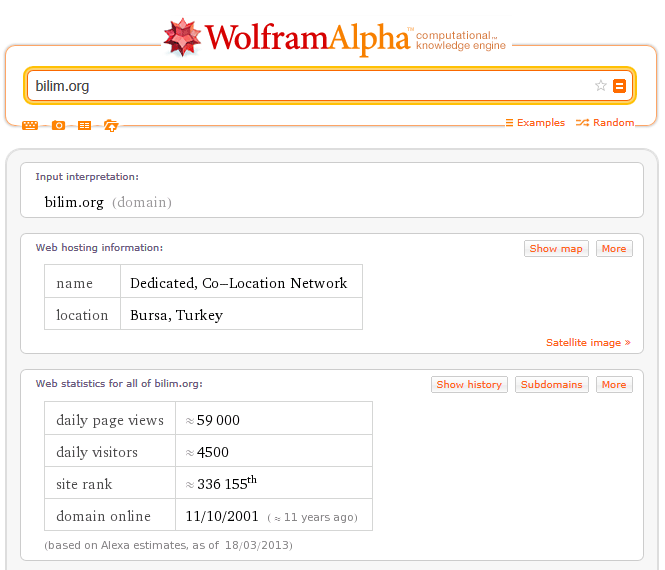Open the Satellite image link
The image size is (665, 570).
click(x=588, y=343)
